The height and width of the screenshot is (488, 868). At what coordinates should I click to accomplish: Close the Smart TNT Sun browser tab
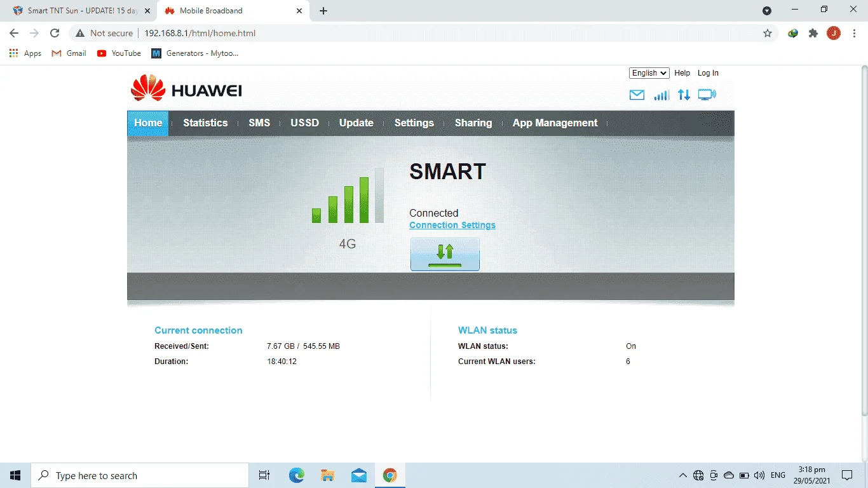(x=147, y=11)
